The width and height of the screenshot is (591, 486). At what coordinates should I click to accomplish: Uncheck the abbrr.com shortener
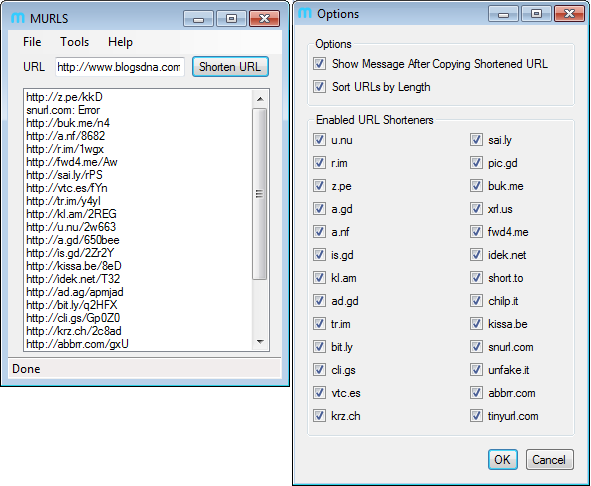[x=476, y=393]
